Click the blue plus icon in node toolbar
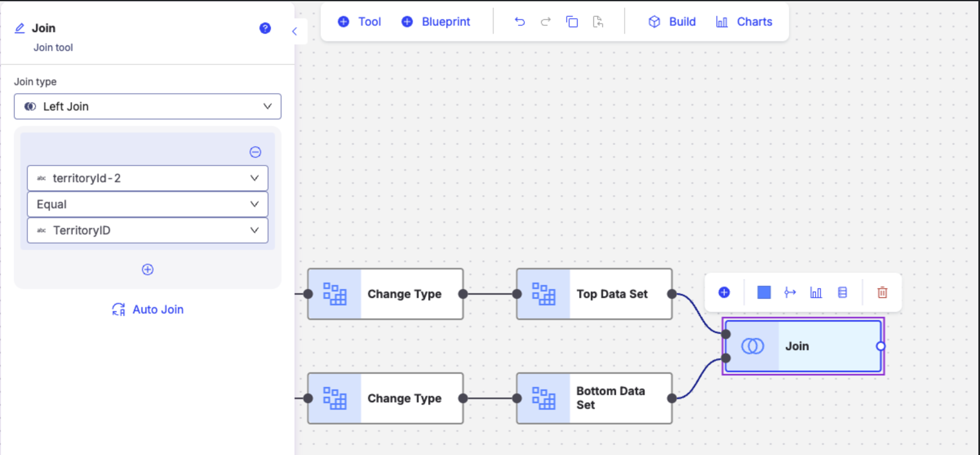This screenshot has width=980, height=455. click(724, 292)
